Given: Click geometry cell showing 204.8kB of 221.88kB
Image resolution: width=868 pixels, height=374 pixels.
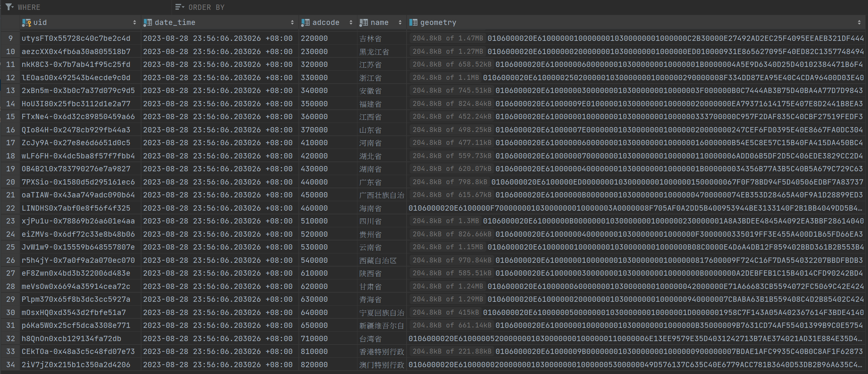Looking at the screenshot, I should point(637,351).
